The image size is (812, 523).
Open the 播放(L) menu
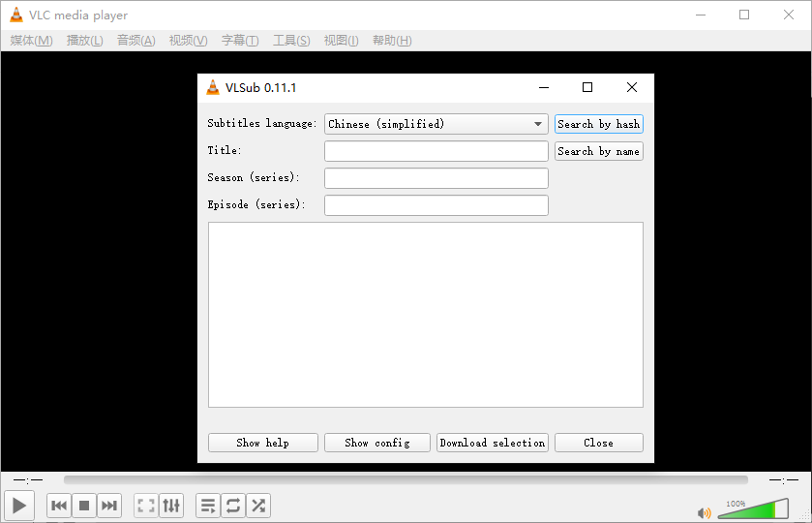pyautogui.click(x=84, y=41)
